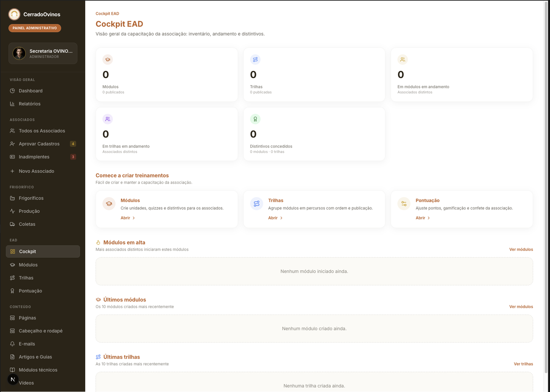The image size is (550, 392).
Task: Open the Frigoríficos factory icon
Action: pos(12,198)
